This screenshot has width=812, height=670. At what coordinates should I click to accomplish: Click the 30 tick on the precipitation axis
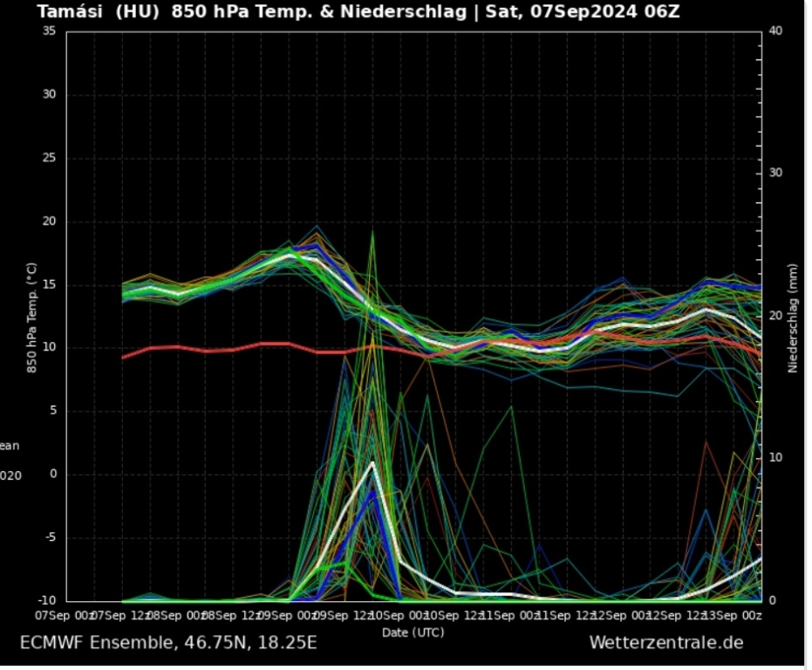(775, 174)
